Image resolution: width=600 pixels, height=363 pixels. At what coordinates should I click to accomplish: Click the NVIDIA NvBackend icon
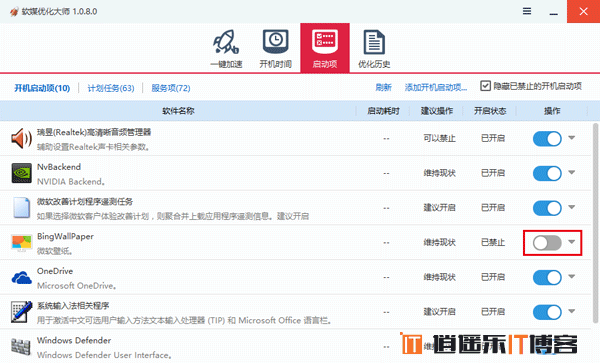21,173
